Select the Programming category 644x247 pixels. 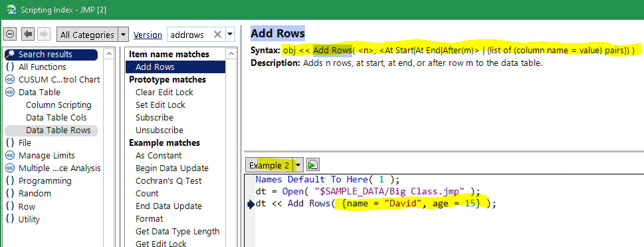45,180
